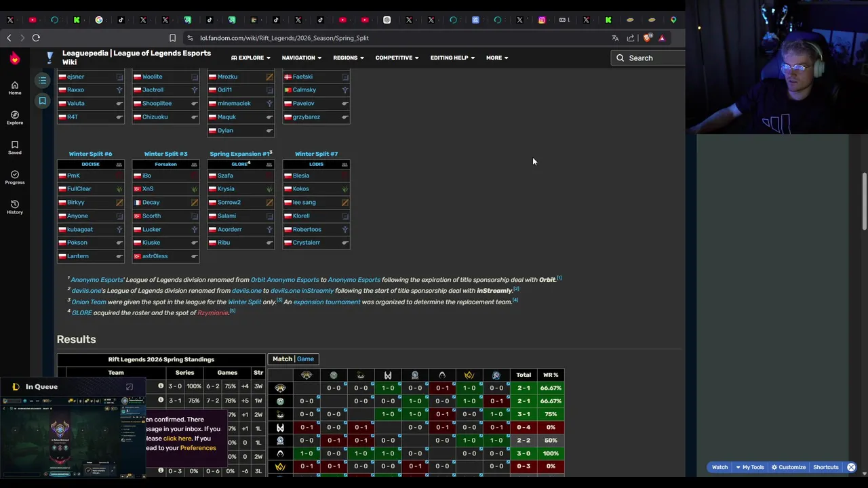
Task: Open the Saved icon in sidebar
Action: [x=14, y=148]
